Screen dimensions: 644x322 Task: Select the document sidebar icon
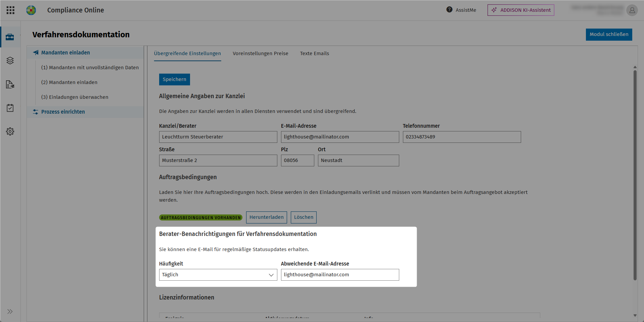pos(10,84)
